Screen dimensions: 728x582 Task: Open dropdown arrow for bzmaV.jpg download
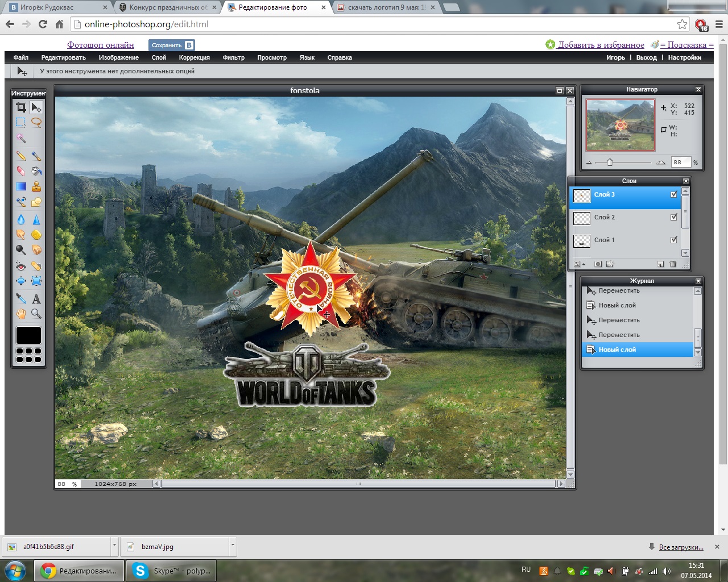tap(233, 545)
